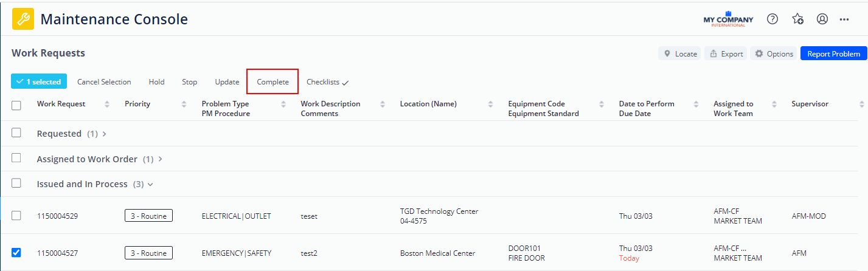Open the Checklists dropdown
The width and height of the screenshot is (868, 271).
(328, 82)
